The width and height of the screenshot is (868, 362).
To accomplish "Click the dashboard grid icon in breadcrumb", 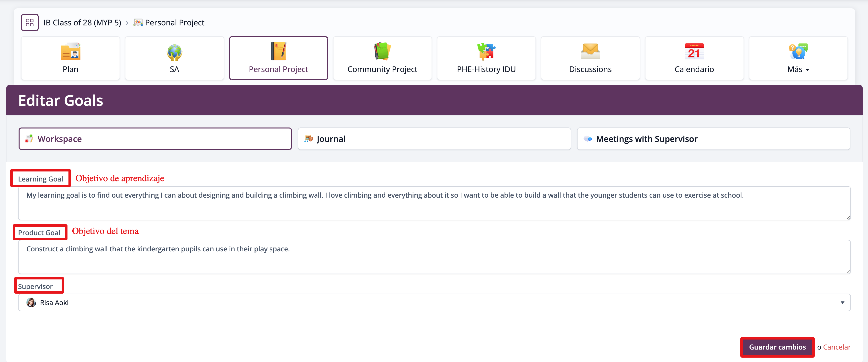I will click(30, 22).
